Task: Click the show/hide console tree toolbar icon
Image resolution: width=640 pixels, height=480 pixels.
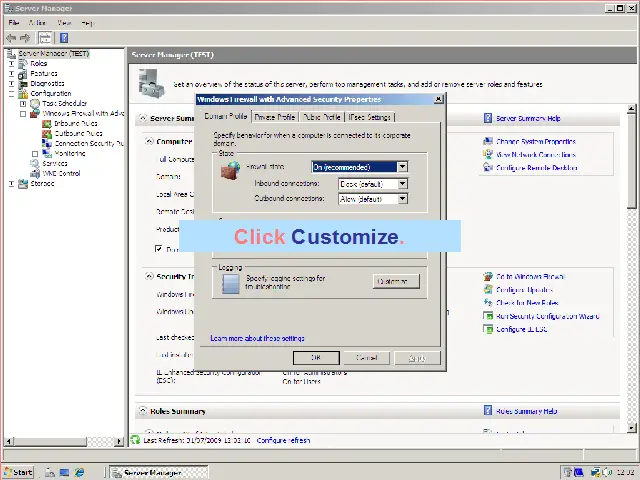Action: [45, 38]
